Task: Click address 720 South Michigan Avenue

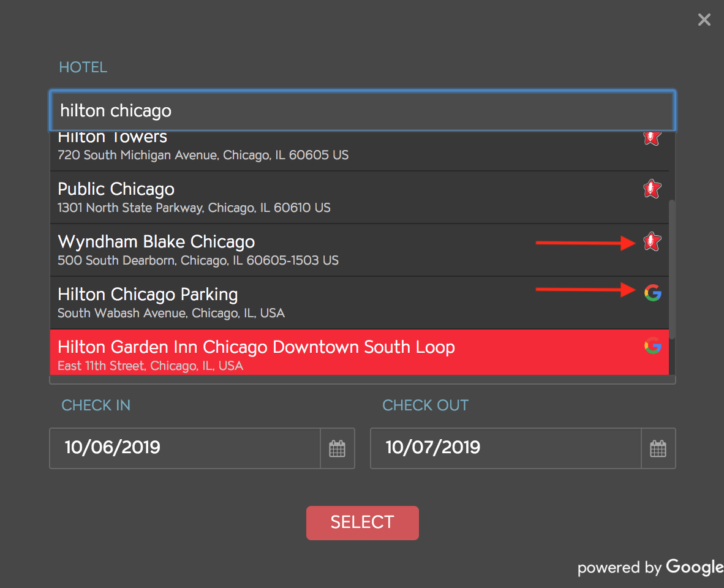Action: pyautogui.click(x=203, y=155)
